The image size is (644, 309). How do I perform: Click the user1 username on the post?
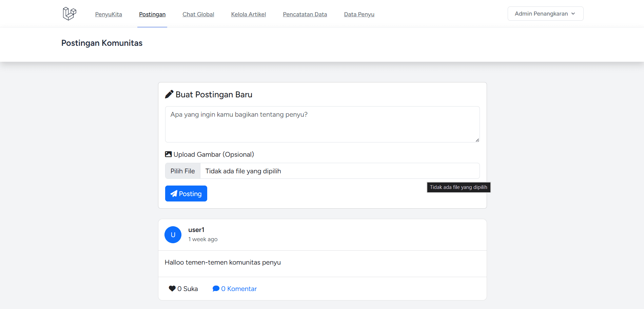pos(196,230)
